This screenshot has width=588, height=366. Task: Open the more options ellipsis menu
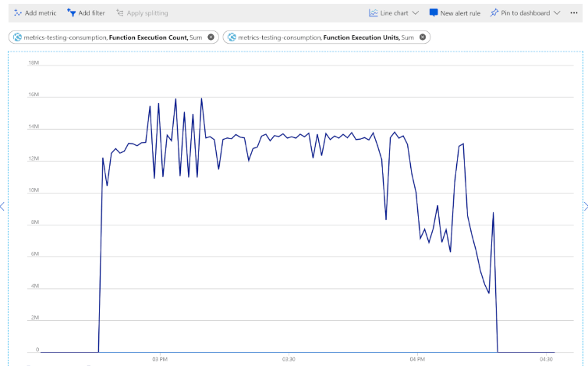pyautogui.click(x=574, y=13)
